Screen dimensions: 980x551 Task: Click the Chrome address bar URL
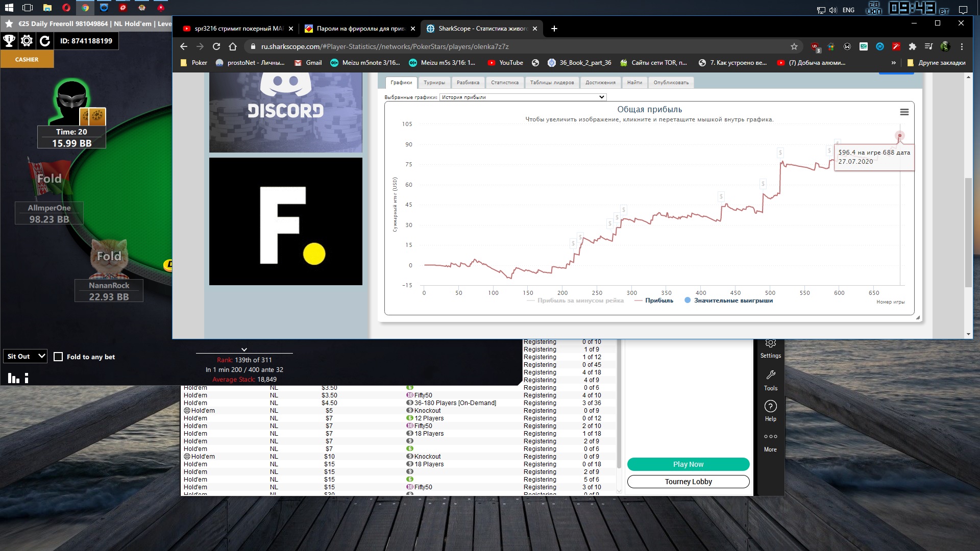point(385,46)
